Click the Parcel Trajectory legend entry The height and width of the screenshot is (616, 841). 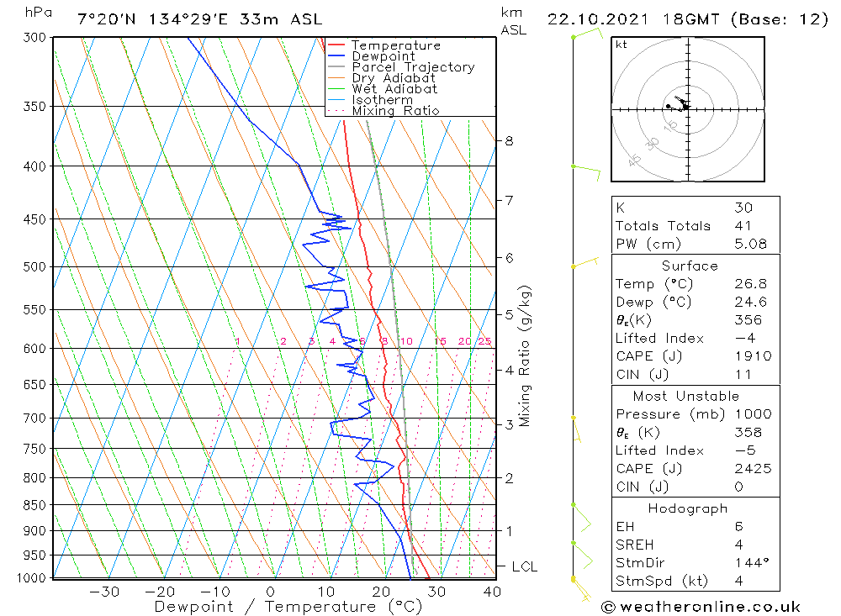pyautogui.click(x=414, y=67)
